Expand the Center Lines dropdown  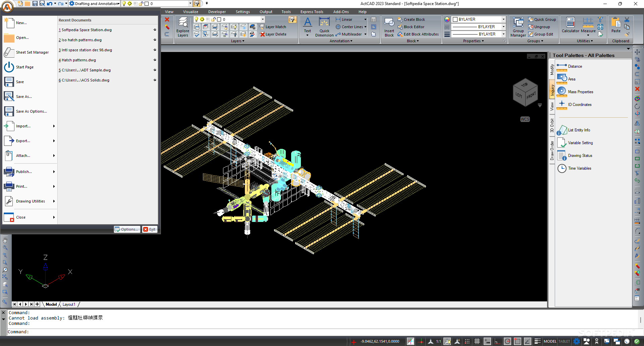click(365, 27)
